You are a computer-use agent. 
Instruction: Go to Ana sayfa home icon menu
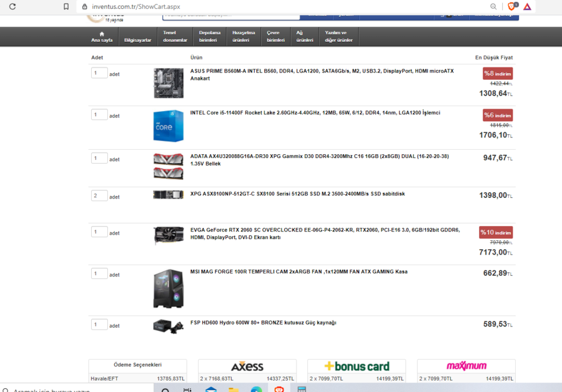[102, 37]
